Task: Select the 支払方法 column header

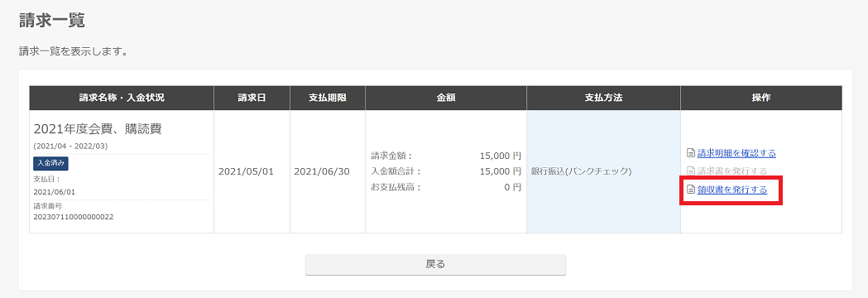Action: pyautogui.click(x=604, y=98)
